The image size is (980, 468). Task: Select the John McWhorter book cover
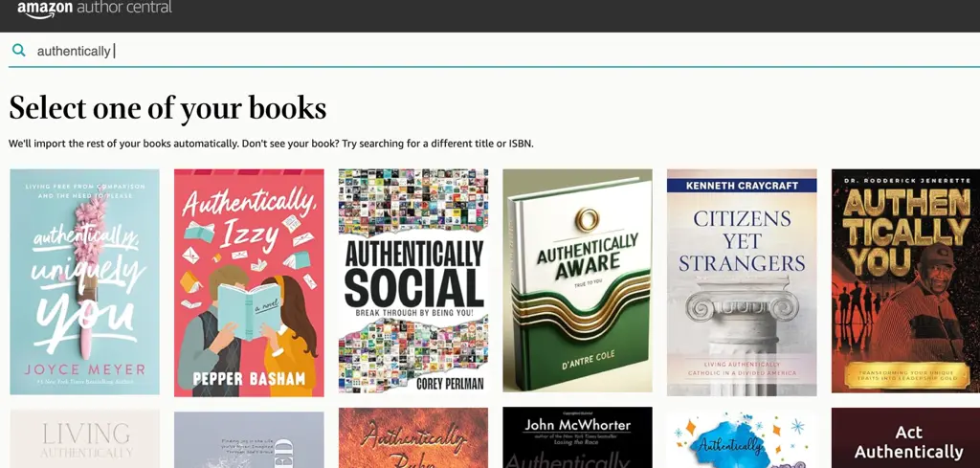[577, 438]
